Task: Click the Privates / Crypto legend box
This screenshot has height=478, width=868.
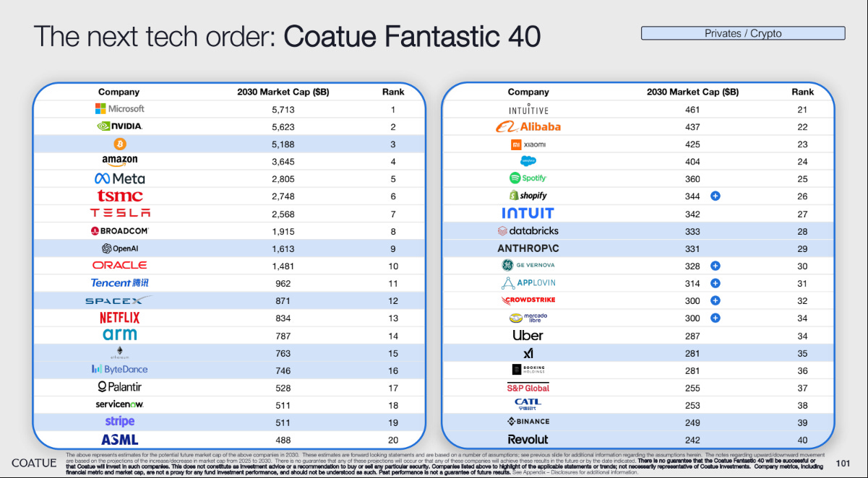Action: [x=743, y=33]
